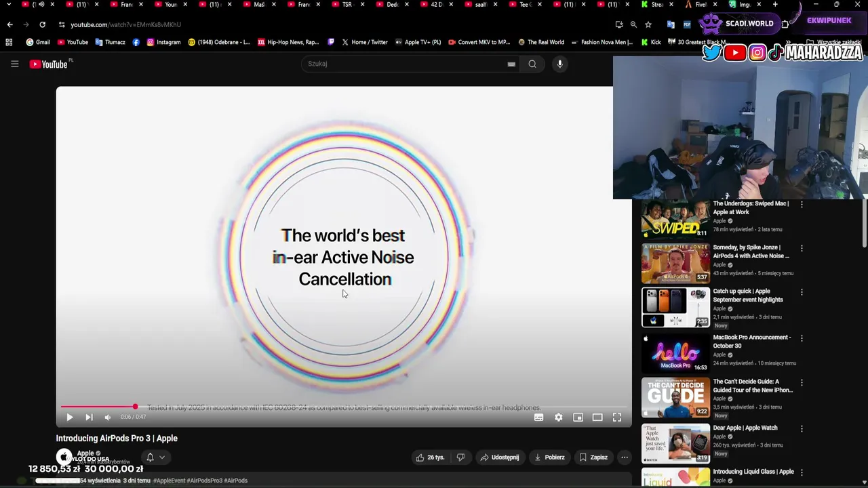Open options menu for Can't Decide Guide
The width and height of the screenshot is (868, 488).
click(802, 382)
